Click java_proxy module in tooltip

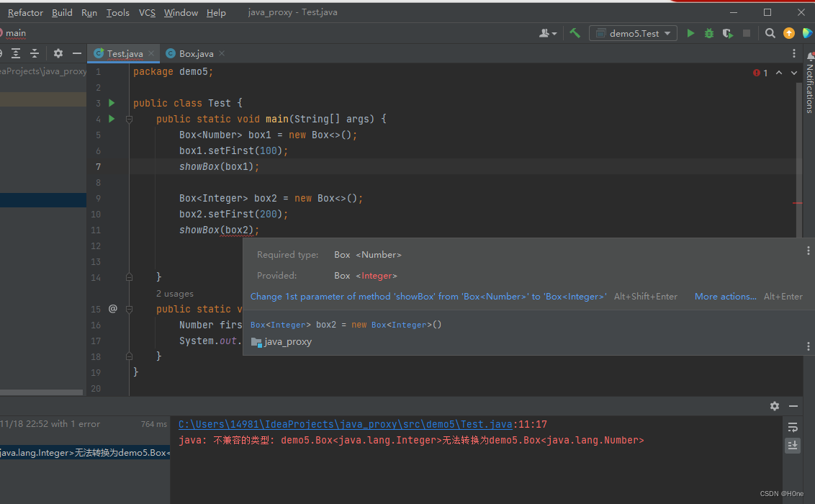[282, 342]
